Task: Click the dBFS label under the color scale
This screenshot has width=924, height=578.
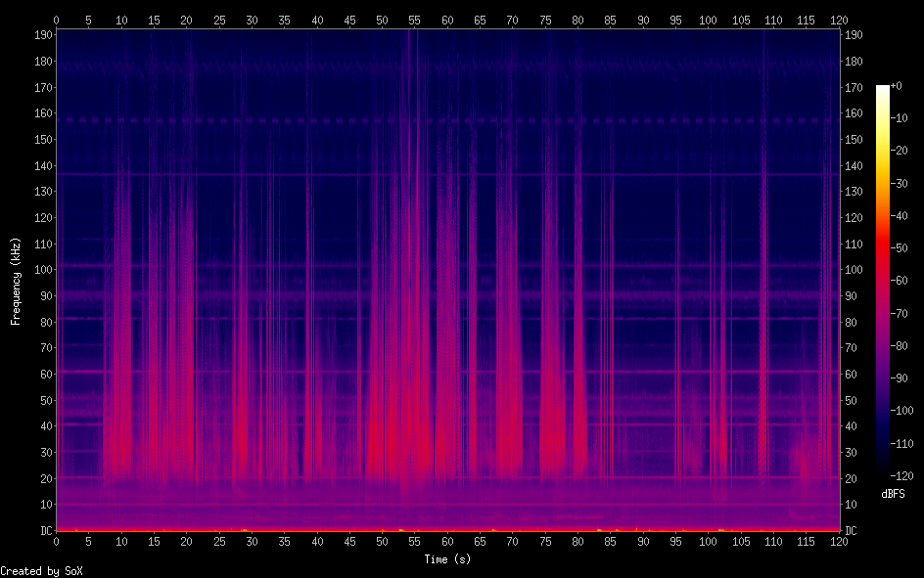Action: click(x=893, y=494)
